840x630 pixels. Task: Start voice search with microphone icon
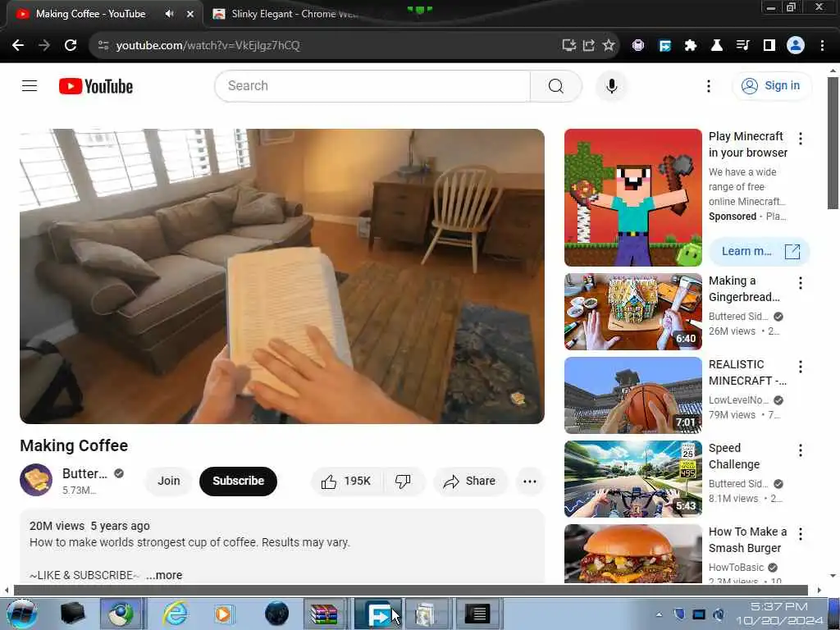click(x=611, y=85)
